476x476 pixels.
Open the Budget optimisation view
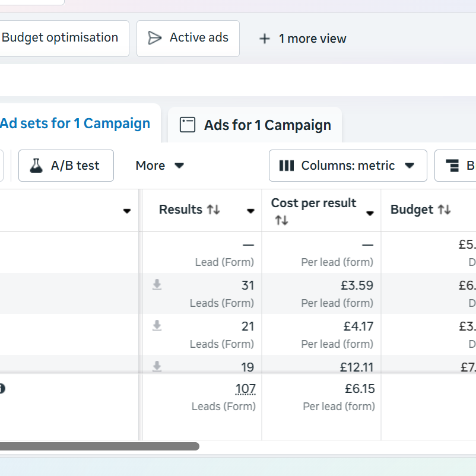(60, 37)
